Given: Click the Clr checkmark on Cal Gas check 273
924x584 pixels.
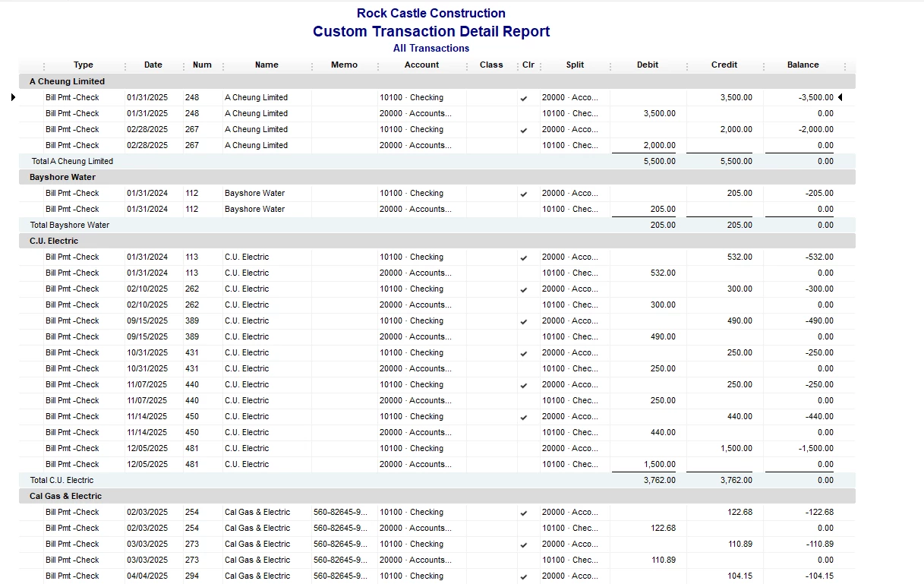Looking at the screenshot, I should tap(523, 545).
